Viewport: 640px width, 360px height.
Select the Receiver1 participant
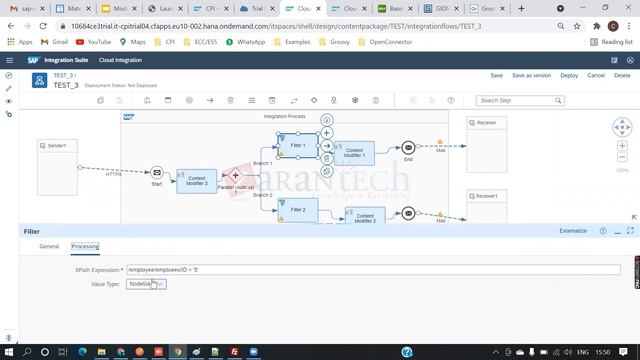point(487,206)
